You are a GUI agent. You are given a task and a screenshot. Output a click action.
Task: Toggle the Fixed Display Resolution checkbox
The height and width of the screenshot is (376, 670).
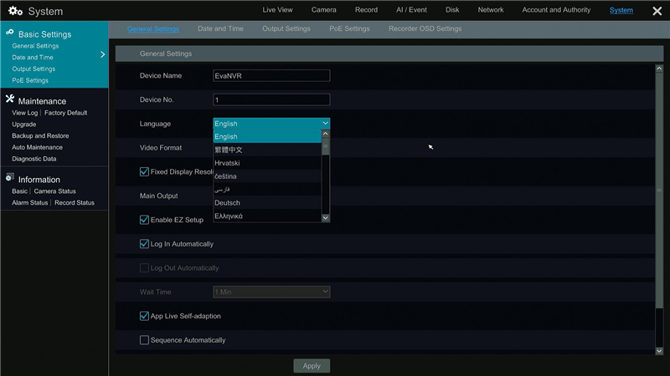click(144, 172)
